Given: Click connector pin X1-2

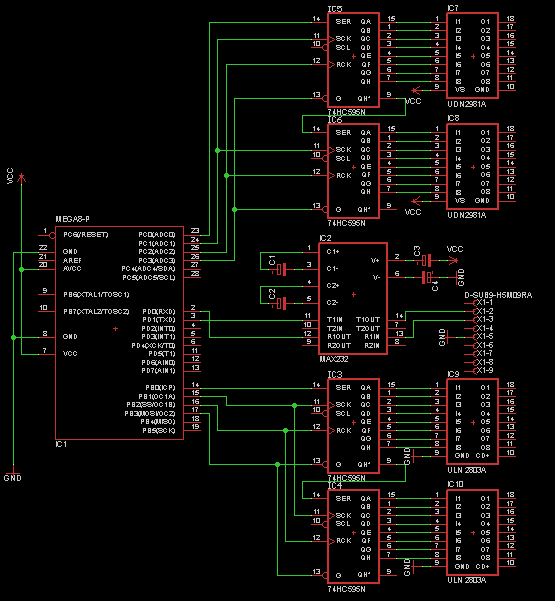Looking at the screenshot, I should pyautogui.click(x=479, y=311).
